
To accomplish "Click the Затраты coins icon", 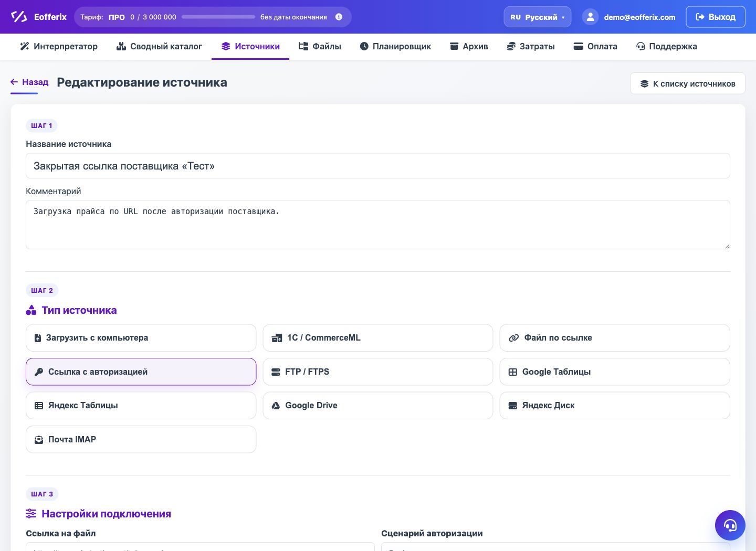I will [x=511, y=46].
